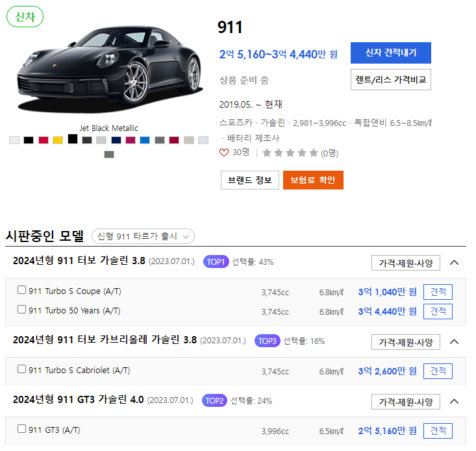Screen dimensions: 476x451
Task: Click the 상품 준비 중 text
Action: [x=244, y=80]
